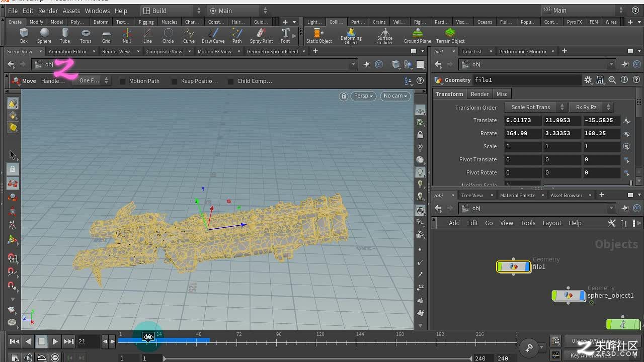Open the One F... handle mode dropdown
Image resolution: width=644 pixels, height=362 pixels.
93,80
